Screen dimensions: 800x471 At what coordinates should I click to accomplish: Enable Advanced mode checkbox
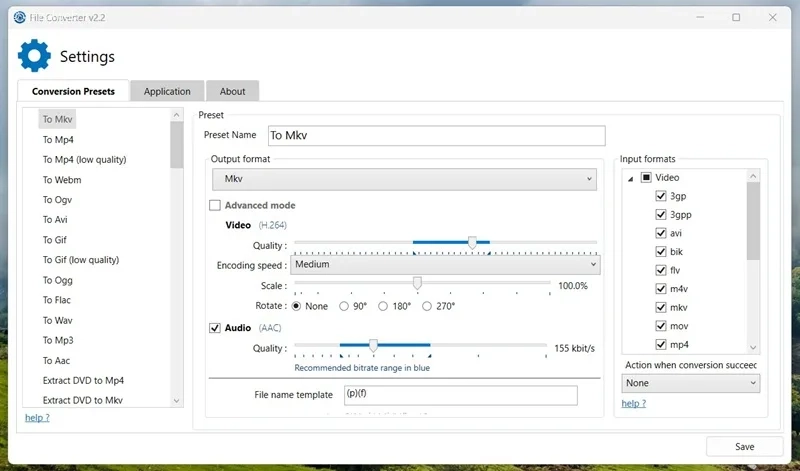pos(215,205)
